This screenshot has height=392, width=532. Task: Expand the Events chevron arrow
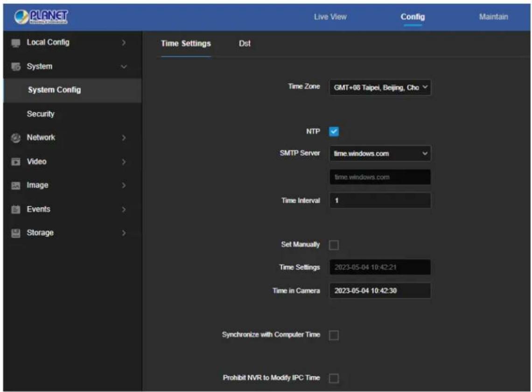[124, 209]
